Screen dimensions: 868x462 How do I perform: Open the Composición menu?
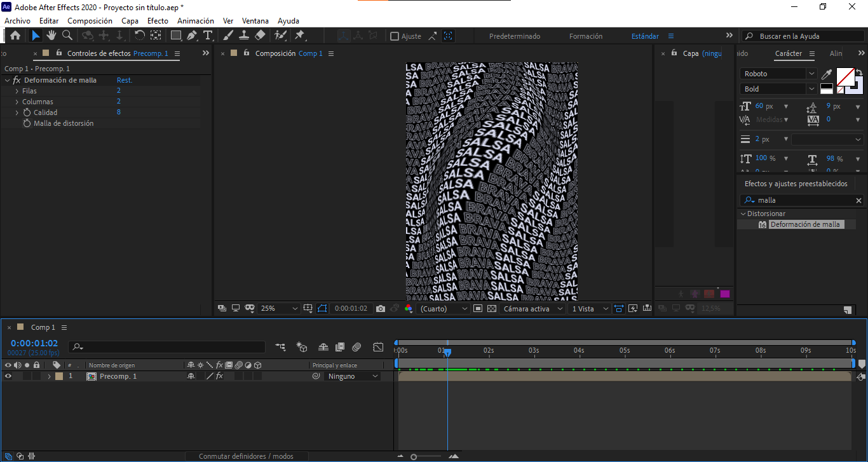(90, 21)
